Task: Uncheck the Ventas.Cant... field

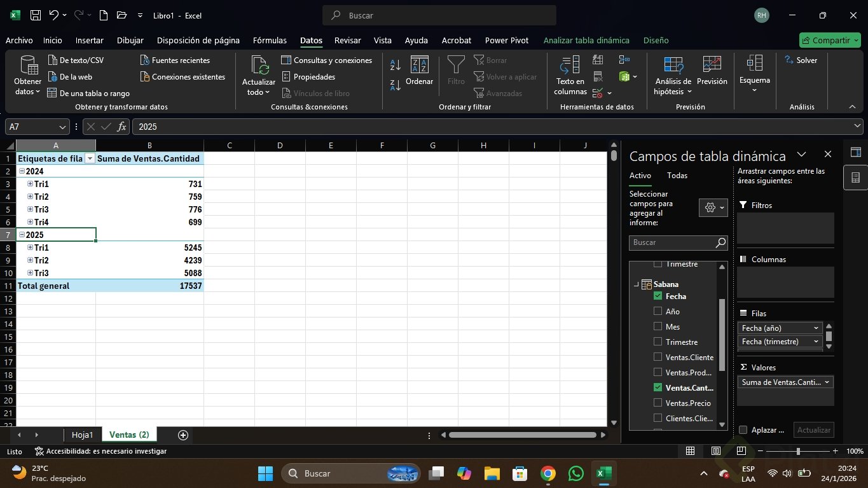Action: 658,387
